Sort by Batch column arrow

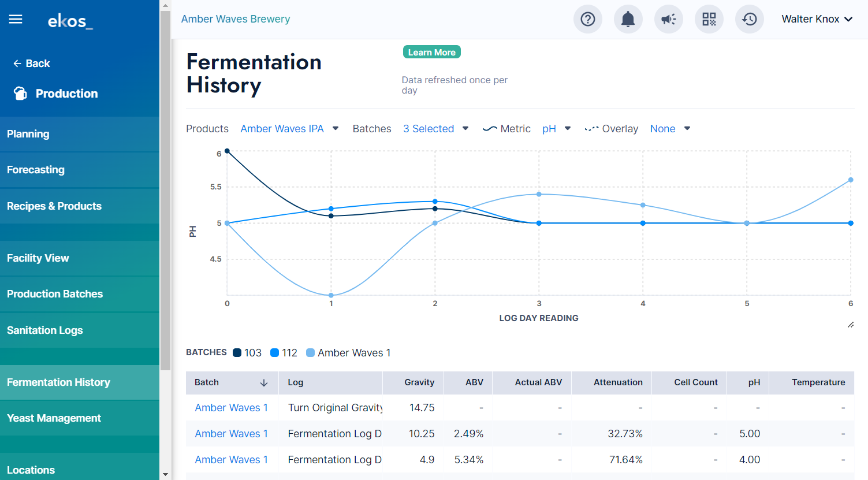(x=264, y=382)
